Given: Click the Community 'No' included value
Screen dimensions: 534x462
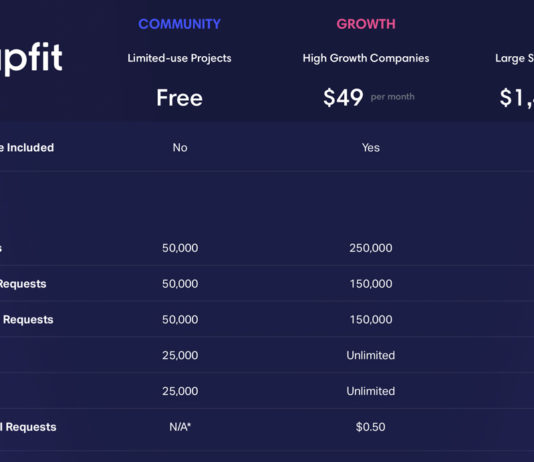Looking at the screenshot, I should (x=180, y=148).
